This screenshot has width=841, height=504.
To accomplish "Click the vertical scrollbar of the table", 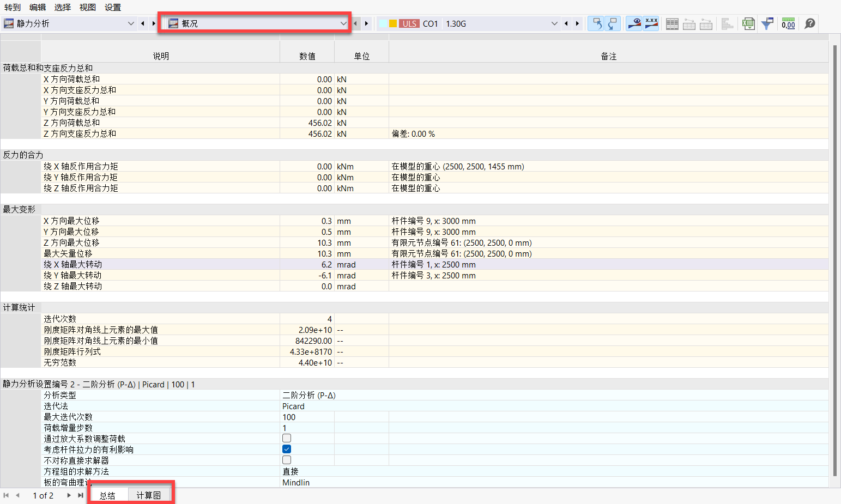I will pos(835,260).
